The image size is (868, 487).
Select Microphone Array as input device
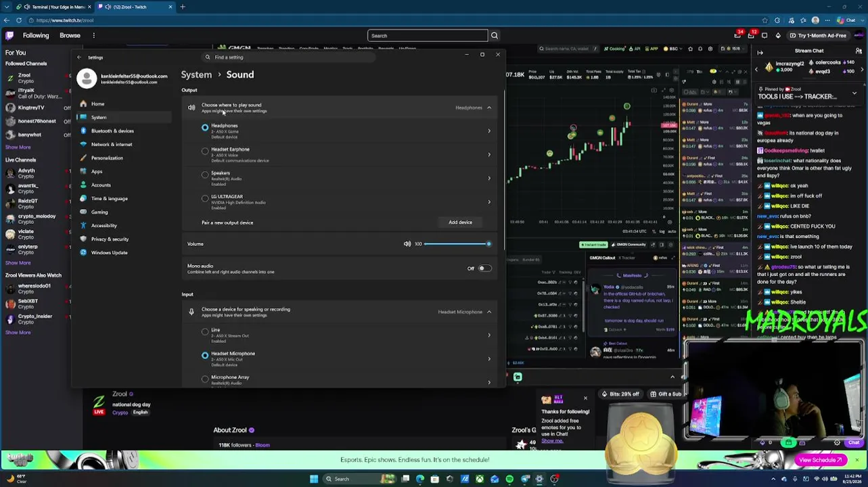205,379
